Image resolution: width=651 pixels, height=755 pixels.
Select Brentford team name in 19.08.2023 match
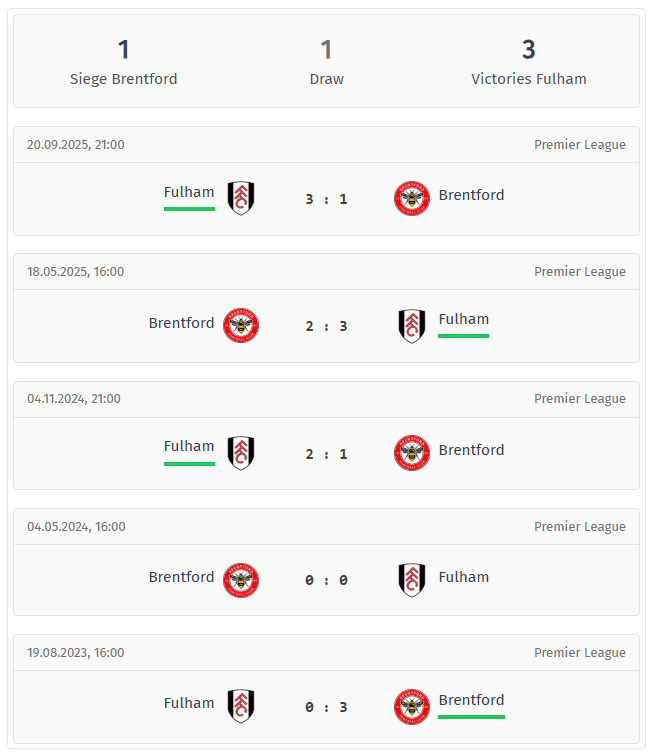click(471, 700)
